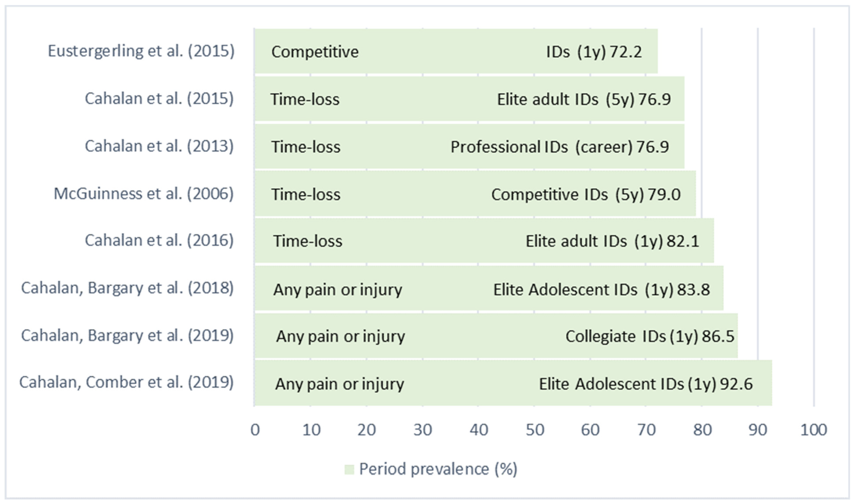Viewport: 853px width, 504px height.
Task: Click the McGuinness et al. (2006) label
Action: (x=144, y=194)
